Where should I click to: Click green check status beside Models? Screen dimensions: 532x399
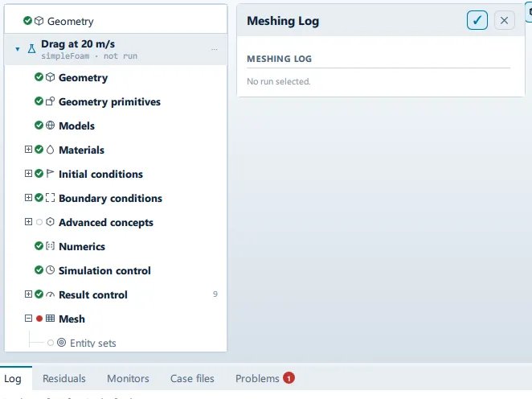(39, 125)
